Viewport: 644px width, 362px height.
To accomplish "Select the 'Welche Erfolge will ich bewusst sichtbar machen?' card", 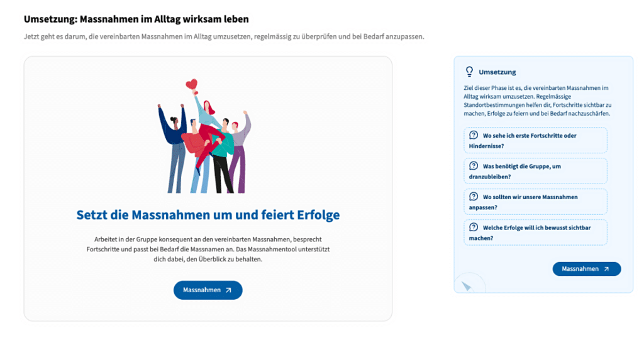I will (535, 233).
